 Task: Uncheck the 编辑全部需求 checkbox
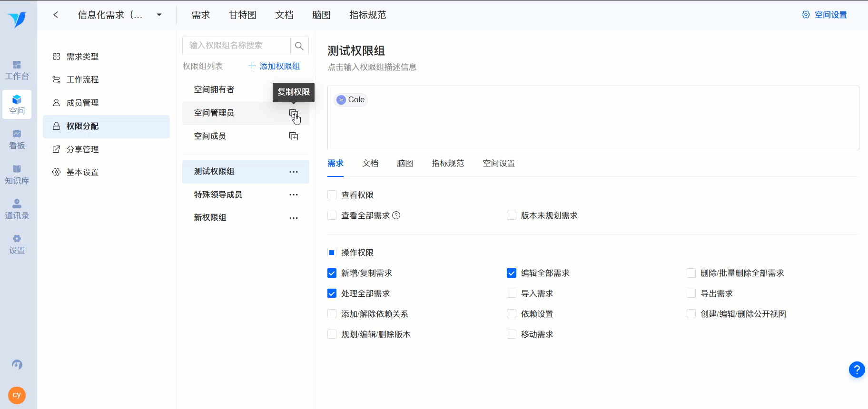pyautogui.click(x=512, y=273)
